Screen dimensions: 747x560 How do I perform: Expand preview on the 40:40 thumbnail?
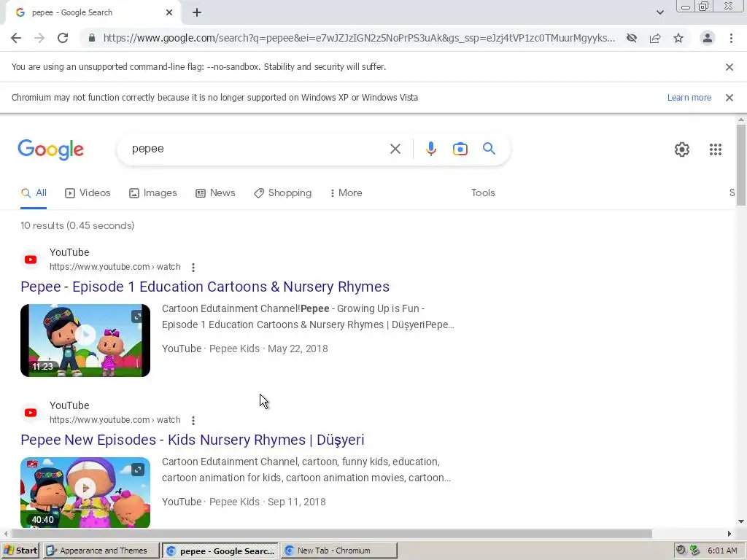coord(137,470)
